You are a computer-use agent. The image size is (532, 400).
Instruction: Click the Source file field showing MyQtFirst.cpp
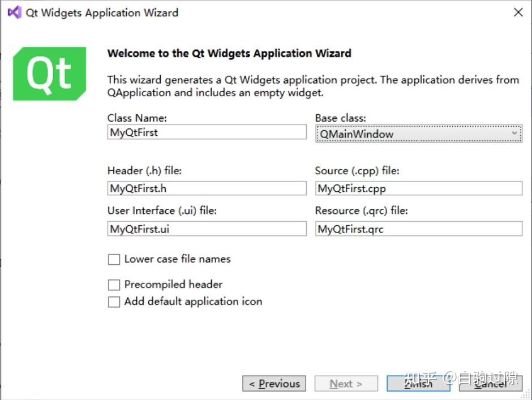coord(419,188)
